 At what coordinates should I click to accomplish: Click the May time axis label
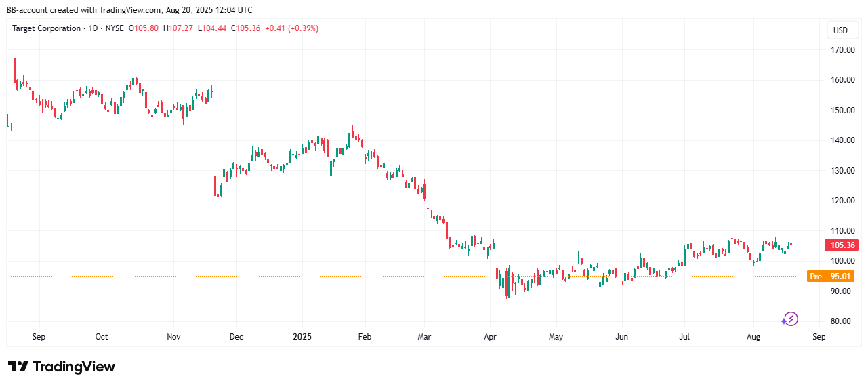[556, 336]
